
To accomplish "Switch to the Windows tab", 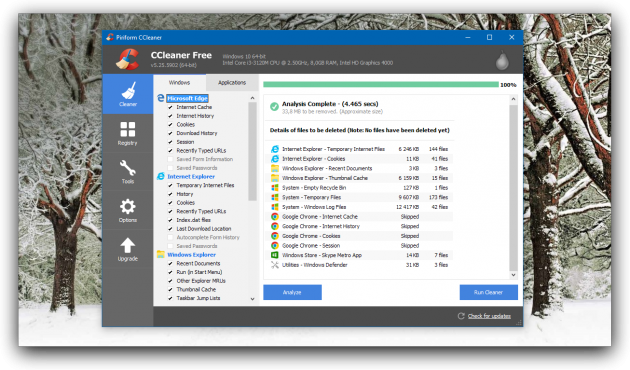I will 179,83.
